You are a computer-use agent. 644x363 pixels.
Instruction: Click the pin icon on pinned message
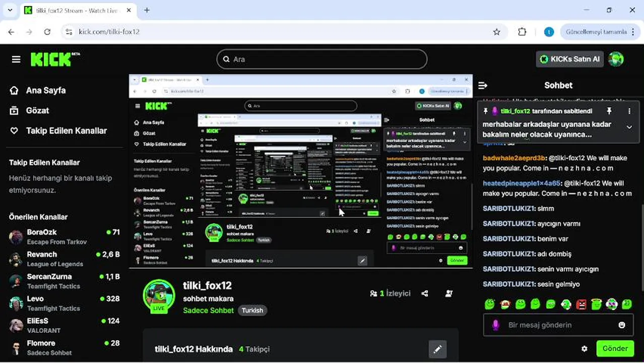[x=609, y=111]
